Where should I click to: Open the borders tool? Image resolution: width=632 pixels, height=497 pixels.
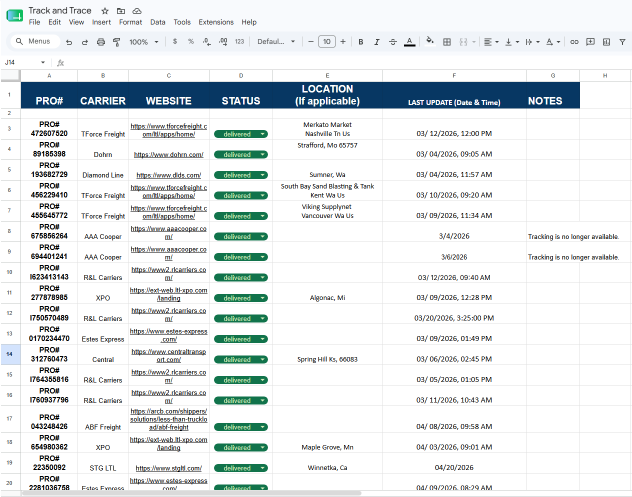click(x=447, y=42)
